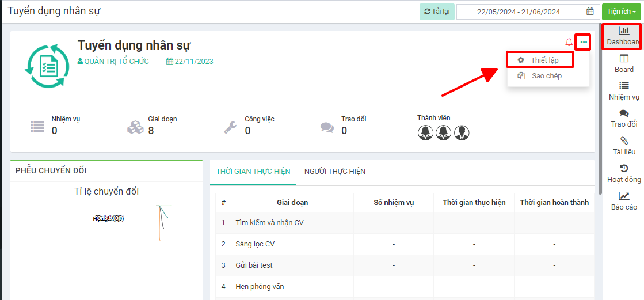
Task: Click the date range input field
Action: (x=518, y=12)
